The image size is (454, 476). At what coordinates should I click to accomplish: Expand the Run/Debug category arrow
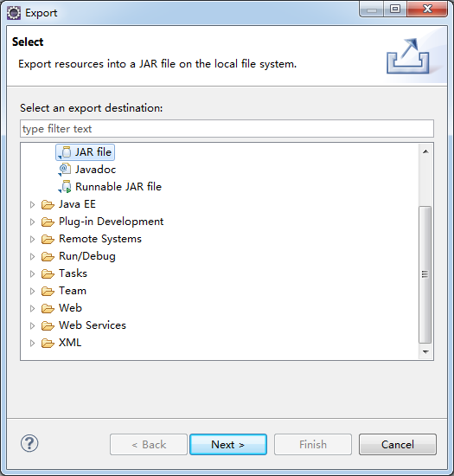(32, 256)
